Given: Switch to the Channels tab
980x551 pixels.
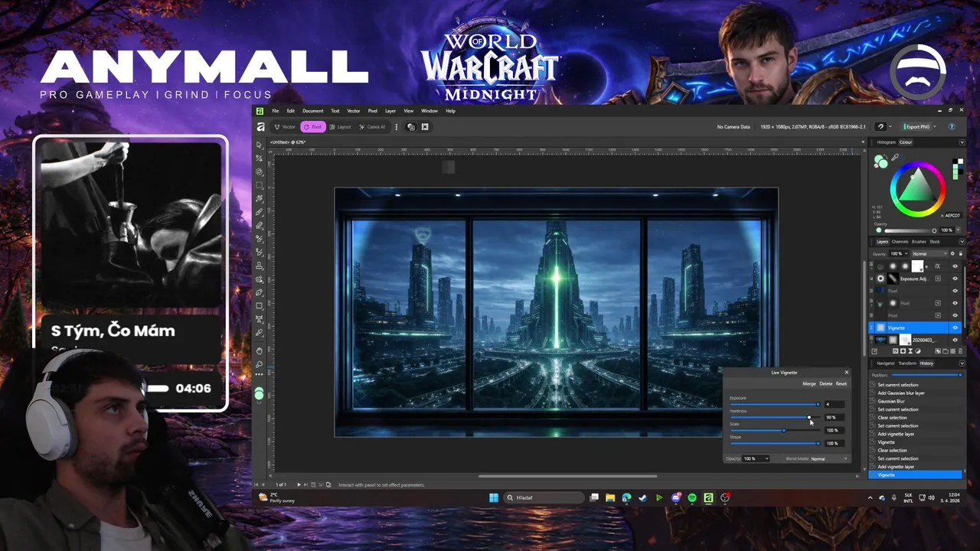Looking at the screenshot, I should pyautogui.click(x=900, y=242).
